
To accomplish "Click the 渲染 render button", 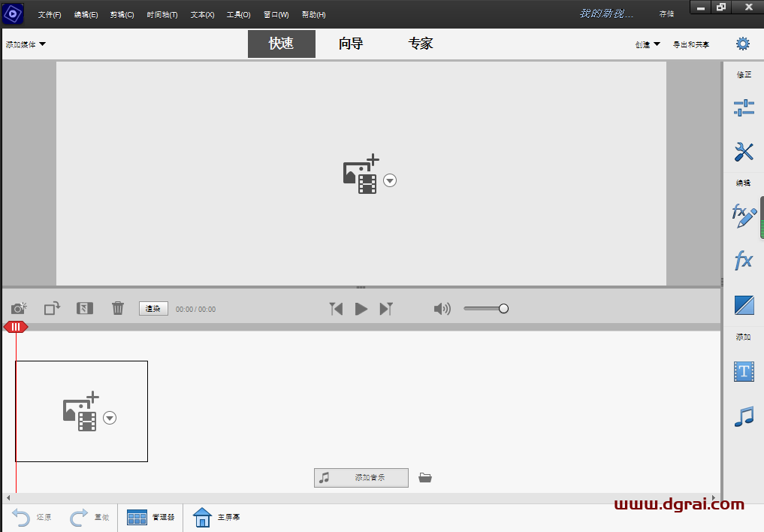I will pyautogui.click(x=153, y=308).
